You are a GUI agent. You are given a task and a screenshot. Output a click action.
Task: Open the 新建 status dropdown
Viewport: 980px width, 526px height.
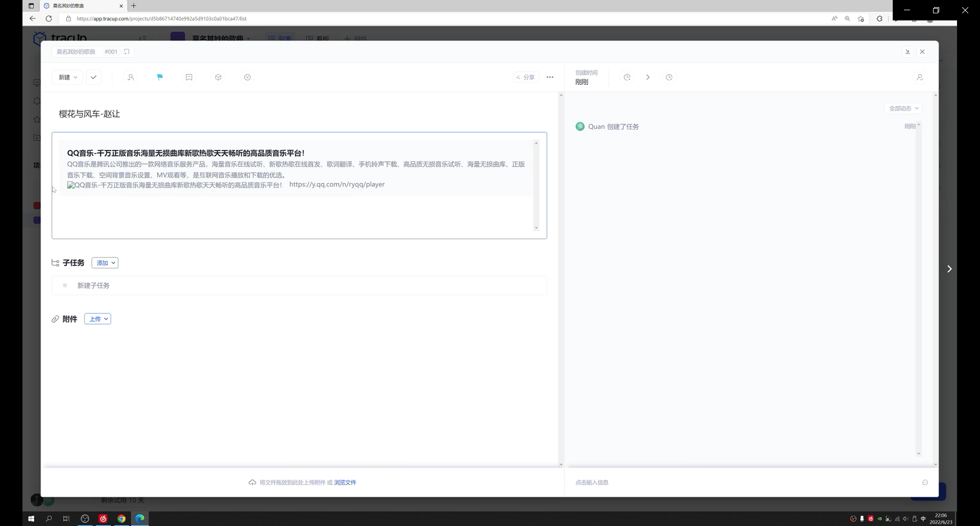click(67, 77)
